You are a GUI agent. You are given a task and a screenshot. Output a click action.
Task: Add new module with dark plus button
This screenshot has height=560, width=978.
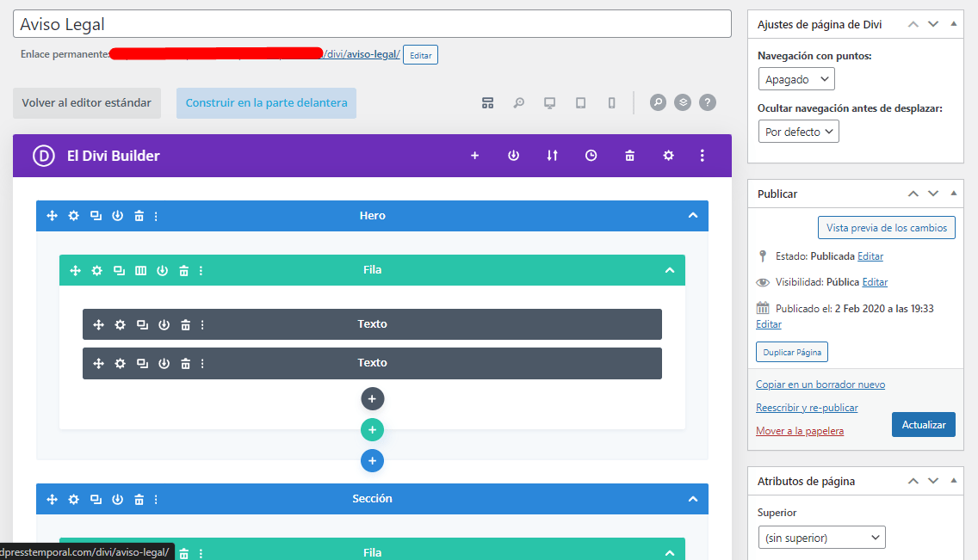click(x=373, y=398)
